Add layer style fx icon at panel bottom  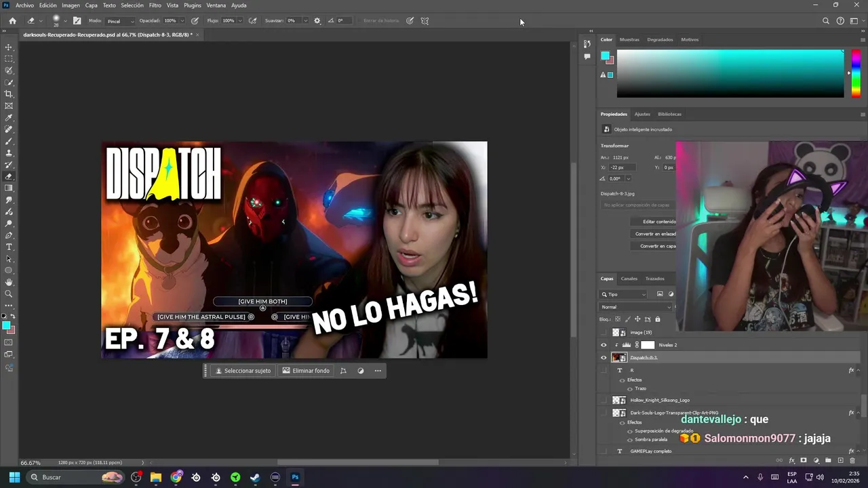click(x=791, y=461)
